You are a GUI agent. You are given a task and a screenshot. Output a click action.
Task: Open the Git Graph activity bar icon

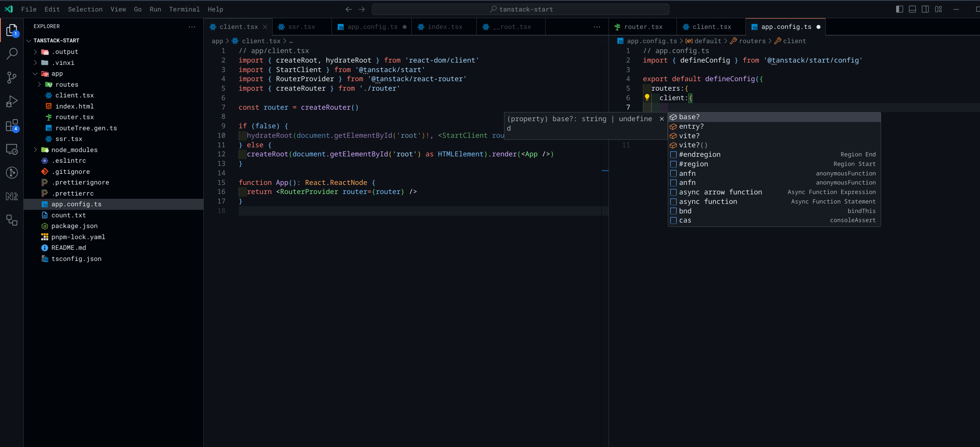click(x=12, y=173)
